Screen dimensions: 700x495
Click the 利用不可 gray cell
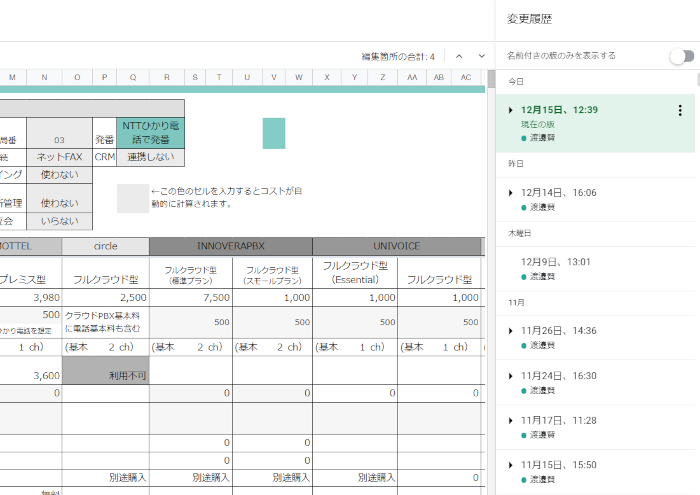click(x=105, y=370)
